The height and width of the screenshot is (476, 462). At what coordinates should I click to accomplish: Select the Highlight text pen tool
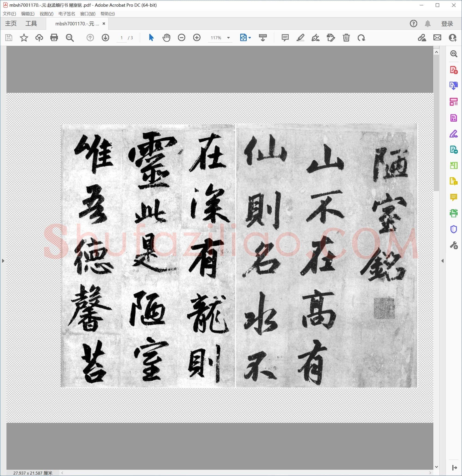pos(300,38)
